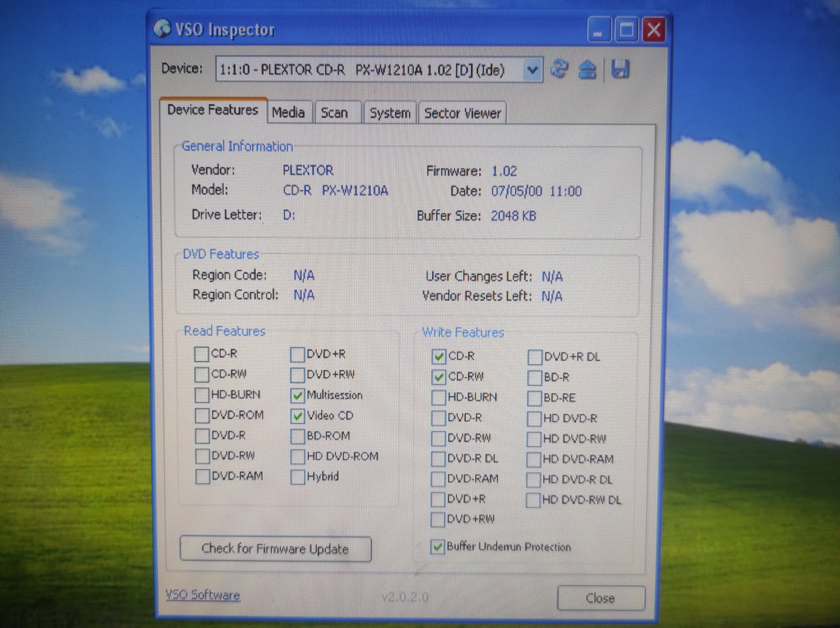
Task: Toggle Buffer Underrun Protection checkbox
Action: (438, 547)
